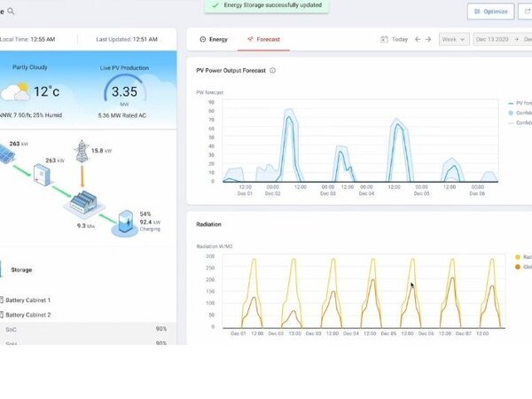532x399 pixels.
Task: Go to next date range arrow
Action: [x=428, y=39]
